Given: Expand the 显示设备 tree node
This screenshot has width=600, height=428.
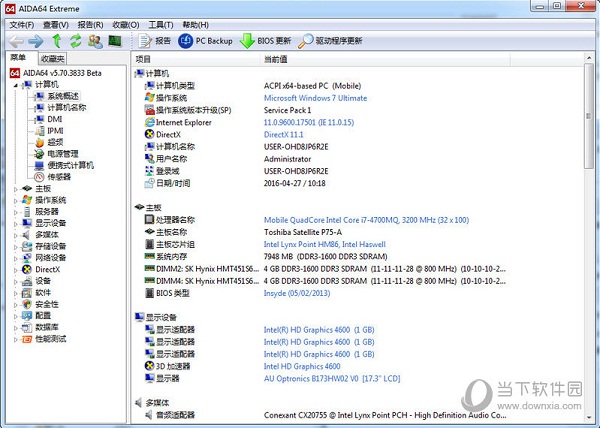Looking at the screenshot, I should click(x=16, y=223).
